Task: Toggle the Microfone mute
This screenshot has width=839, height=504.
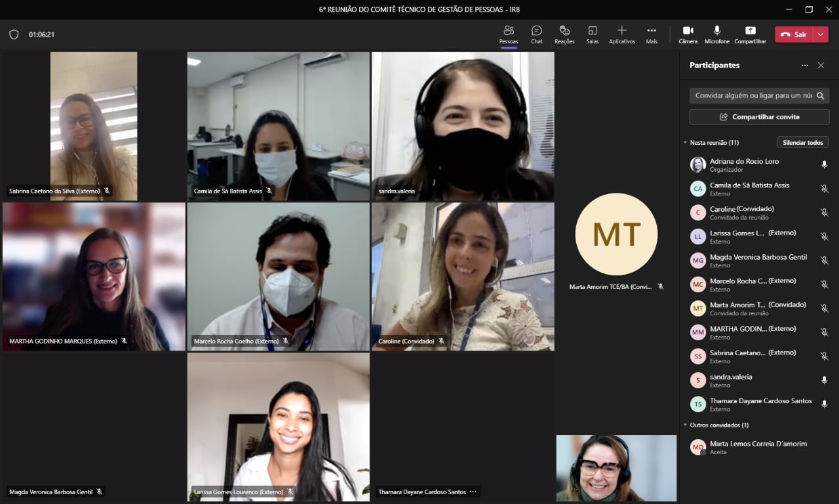Action: click(x=717, y=35)
